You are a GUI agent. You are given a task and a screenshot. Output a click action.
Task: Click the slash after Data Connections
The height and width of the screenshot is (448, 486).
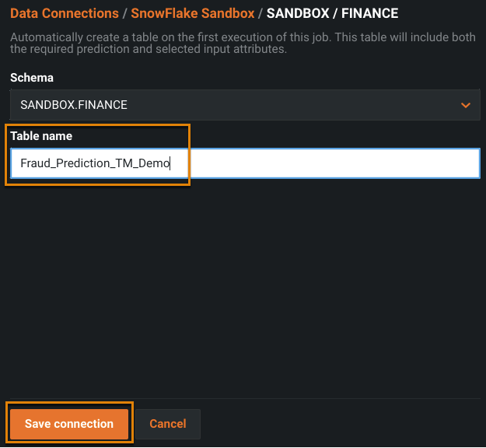click(x=124, y=13)
